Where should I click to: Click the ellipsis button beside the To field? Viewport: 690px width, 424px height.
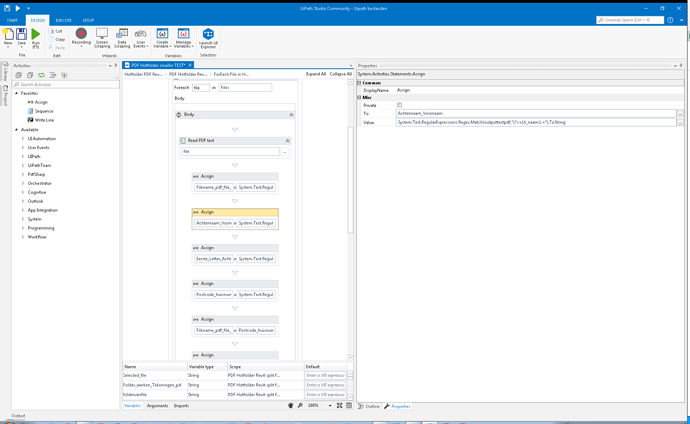(x=680, y=113)
